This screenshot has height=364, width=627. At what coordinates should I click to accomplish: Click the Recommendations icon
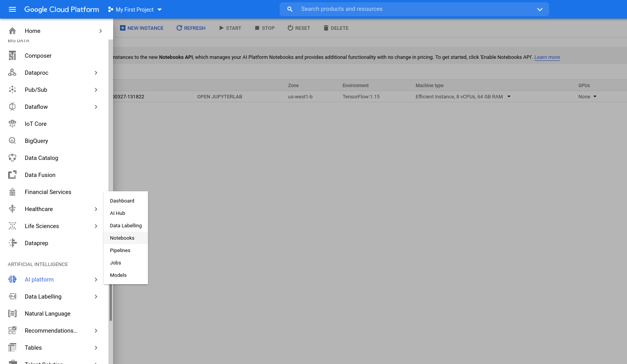click(12, 331)
